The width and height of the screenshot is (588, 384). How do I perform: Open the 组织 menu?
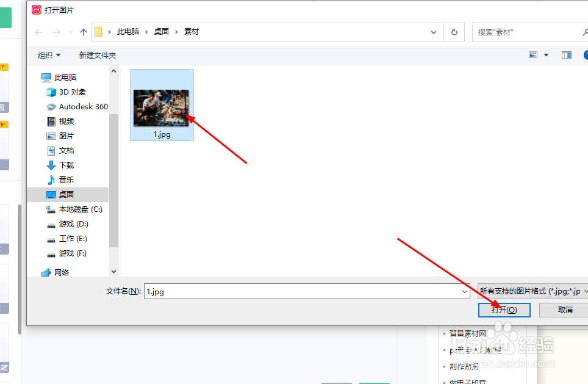(49, 55)
